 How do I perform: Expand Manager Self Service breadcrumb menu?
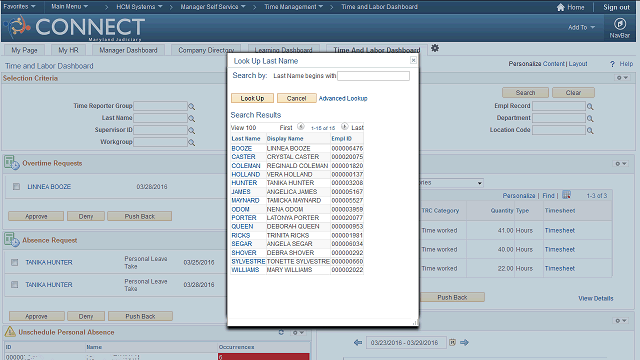213,7
